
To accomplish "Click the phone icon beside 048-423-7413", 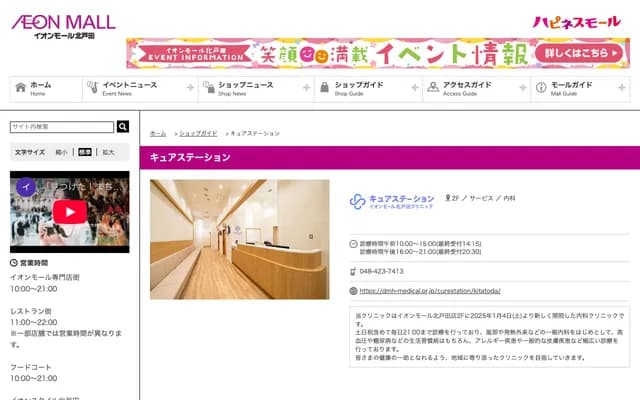I will [353, 271].
